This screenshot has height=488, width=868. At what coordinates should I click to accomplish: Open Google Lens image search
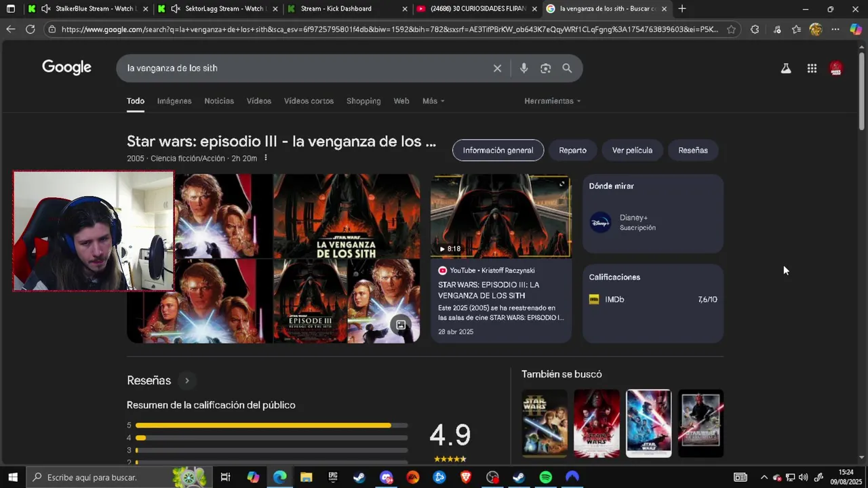tap(545, 68)
